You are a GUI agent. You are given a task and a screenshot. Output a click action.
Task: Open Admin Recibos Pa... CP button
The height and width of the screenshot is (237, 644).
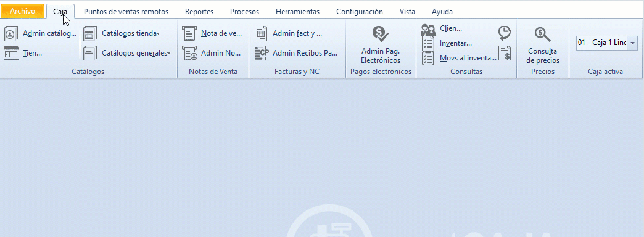(x=295, y=53)
